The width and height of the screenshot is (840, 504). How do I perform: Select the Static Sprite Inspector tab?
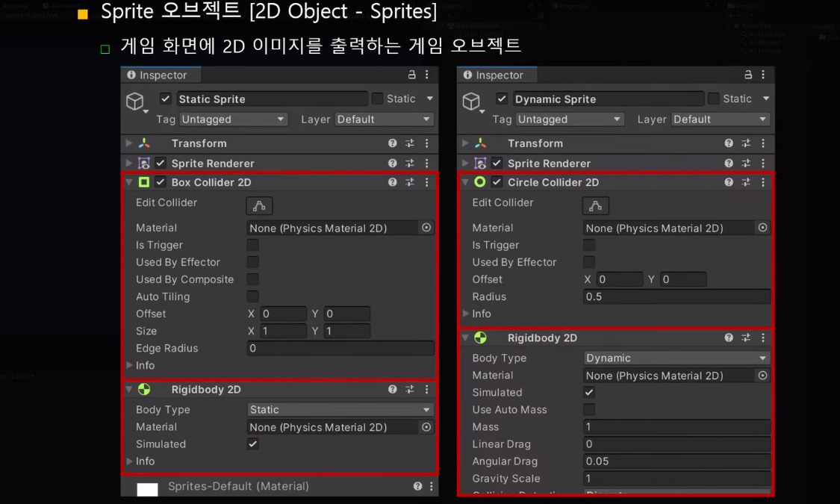[x=161, y=75]
